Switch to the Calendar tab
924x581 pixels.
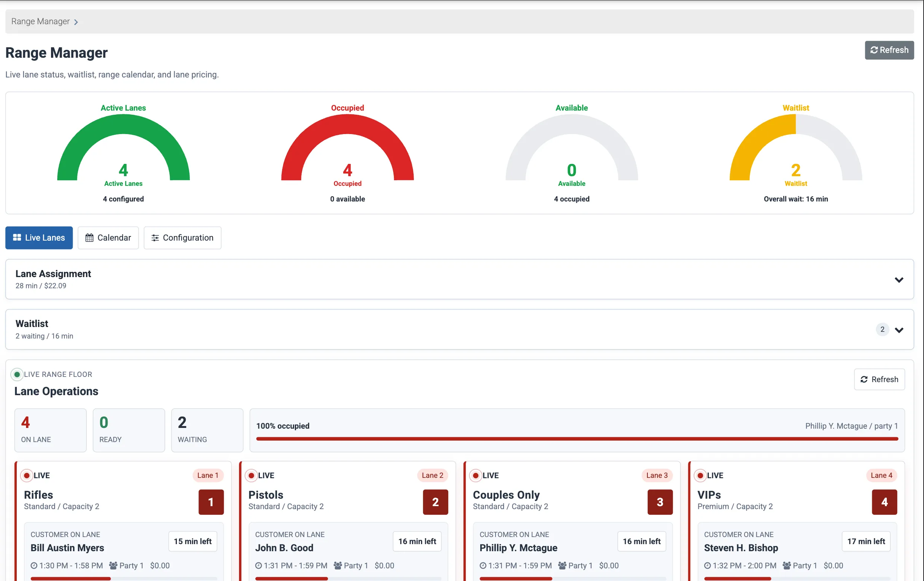point(108,238)
